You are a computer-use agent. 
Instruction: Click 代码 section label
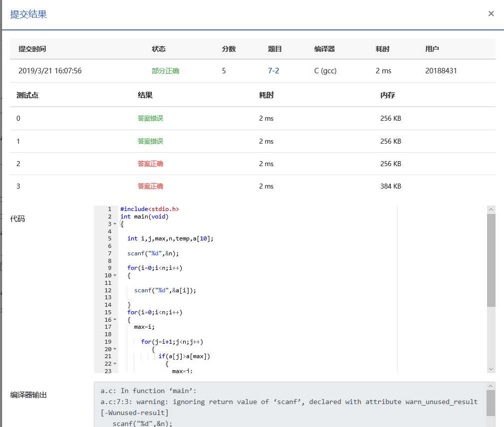coord(17,219)
